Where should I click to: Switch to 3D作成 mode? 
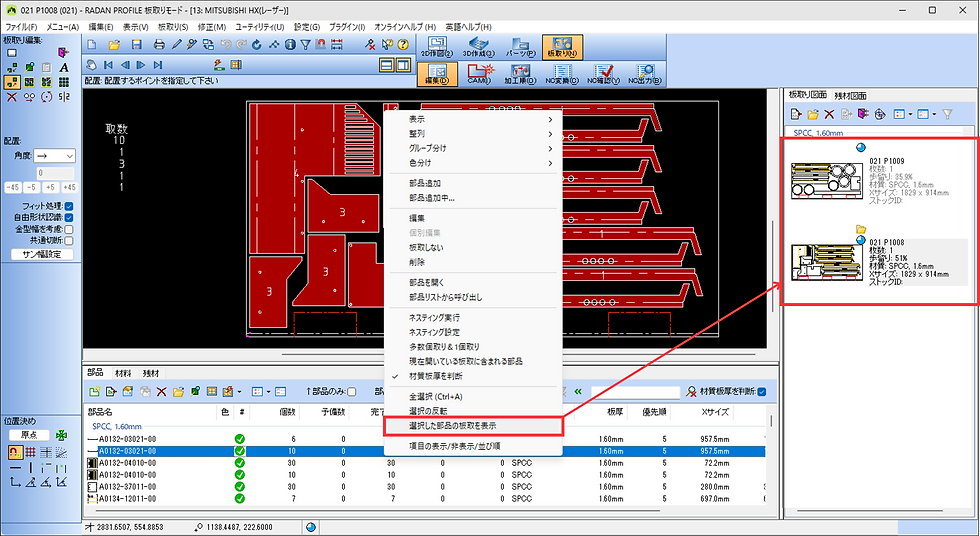pyautogui.click(x=478, y=47)
